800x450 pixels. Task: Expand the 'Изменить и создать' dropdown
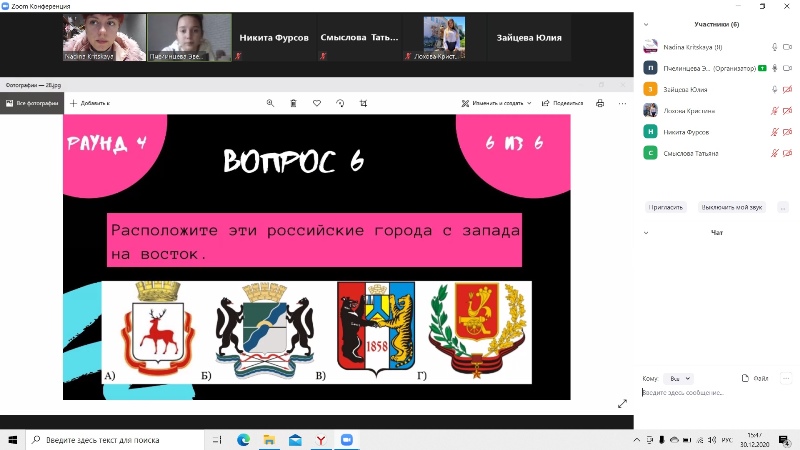(x=496, y=103)
